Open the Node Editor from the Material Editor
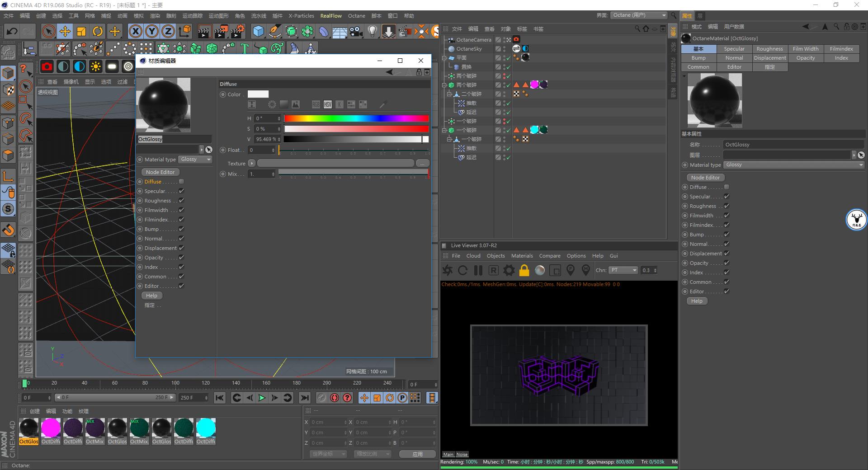868x470 pixels. click(160, 172)
